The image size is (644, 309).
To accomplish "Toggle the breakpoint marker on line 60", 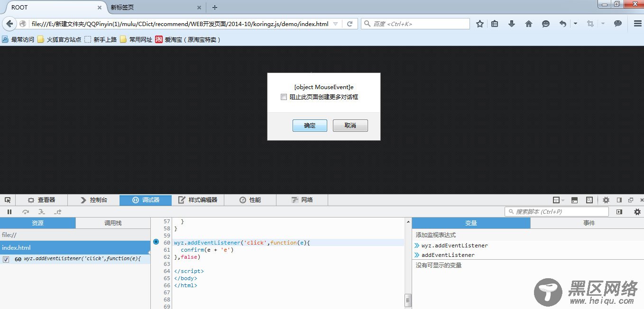I will click(x=156, y=242).
